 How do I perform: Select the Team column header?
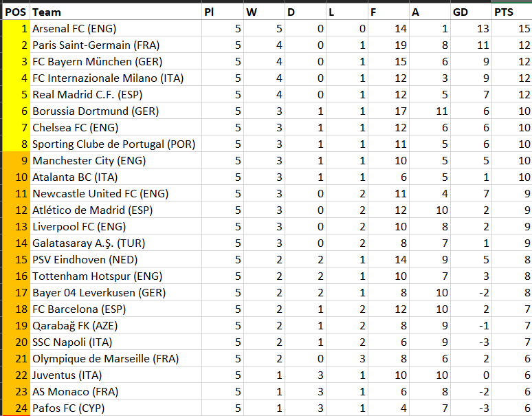click(115, 12)
